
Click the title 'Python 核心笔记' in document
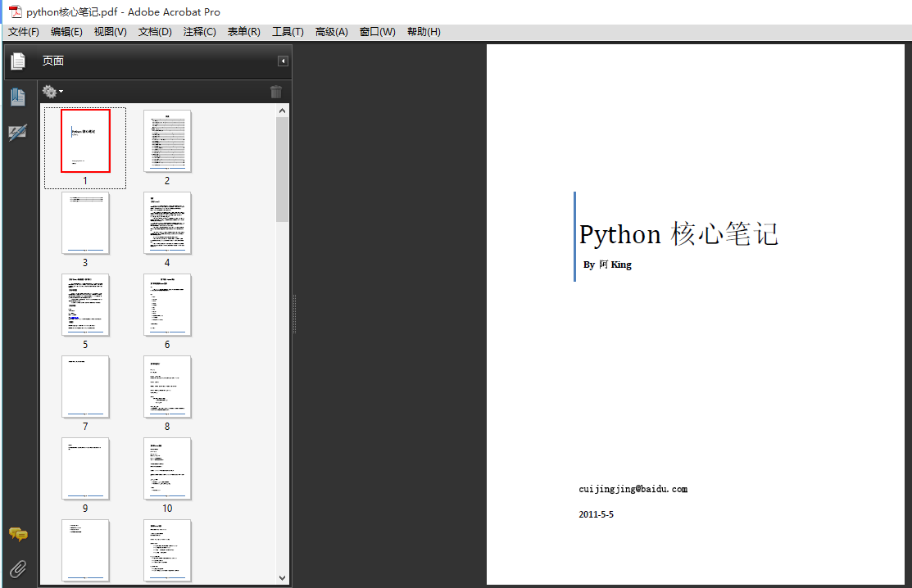(678, 234)
